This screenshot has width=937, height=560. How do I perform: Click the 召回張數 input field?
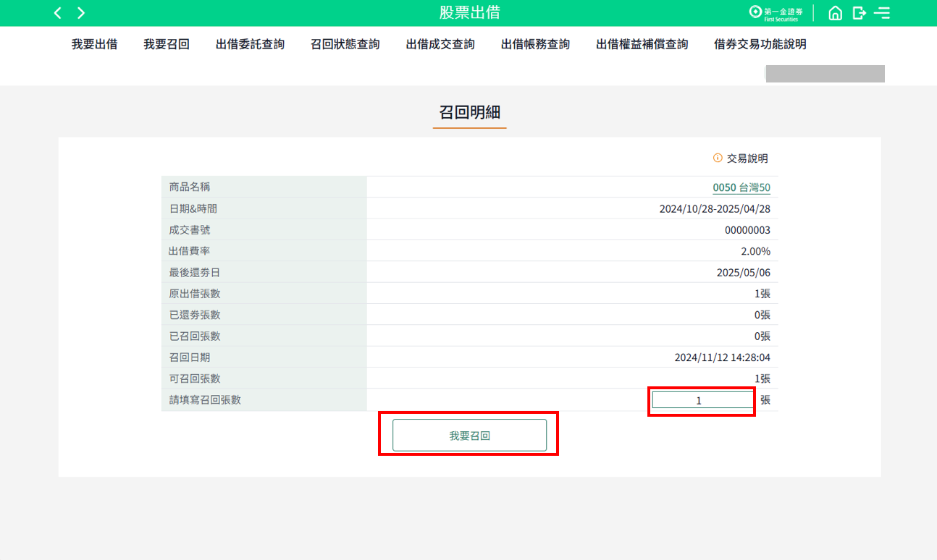[x=702, y=400]
